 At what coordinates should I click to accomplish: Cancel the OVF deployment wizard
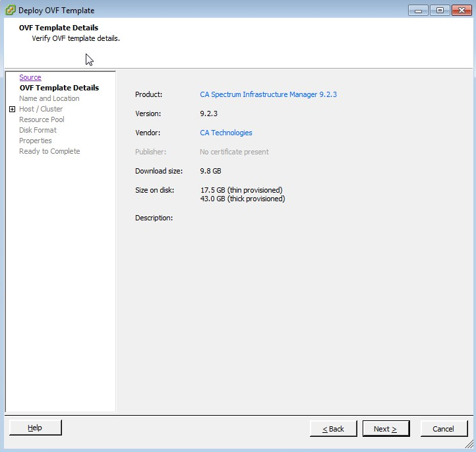444,429
